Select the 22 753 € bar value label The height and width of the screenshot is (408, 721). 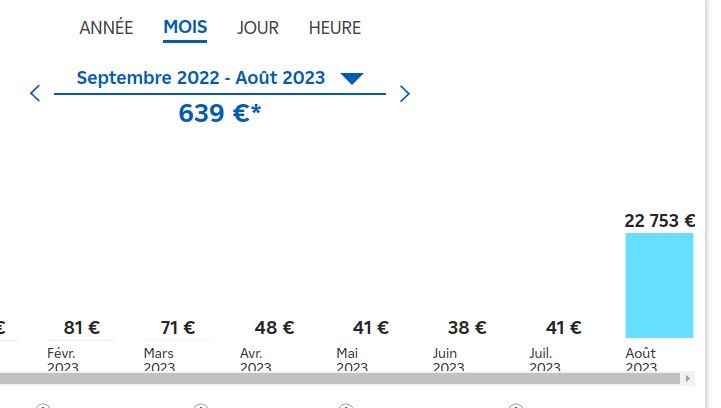659,221
